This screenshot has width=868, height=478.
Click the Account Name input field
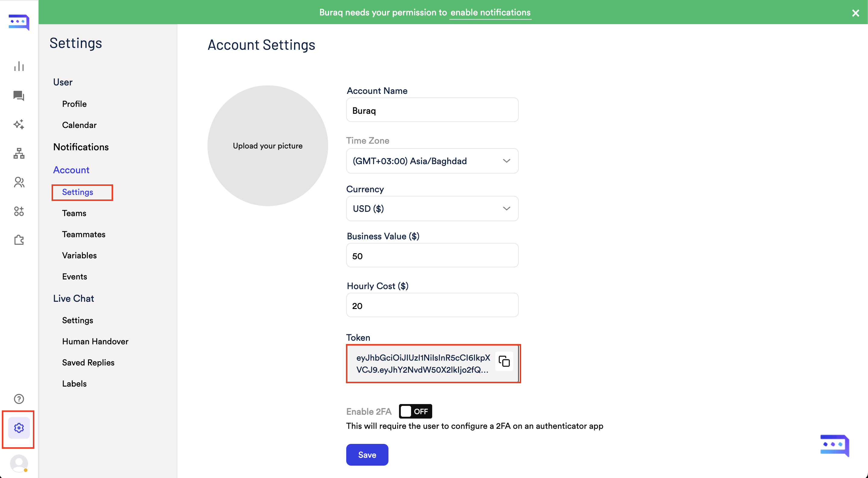432,110
